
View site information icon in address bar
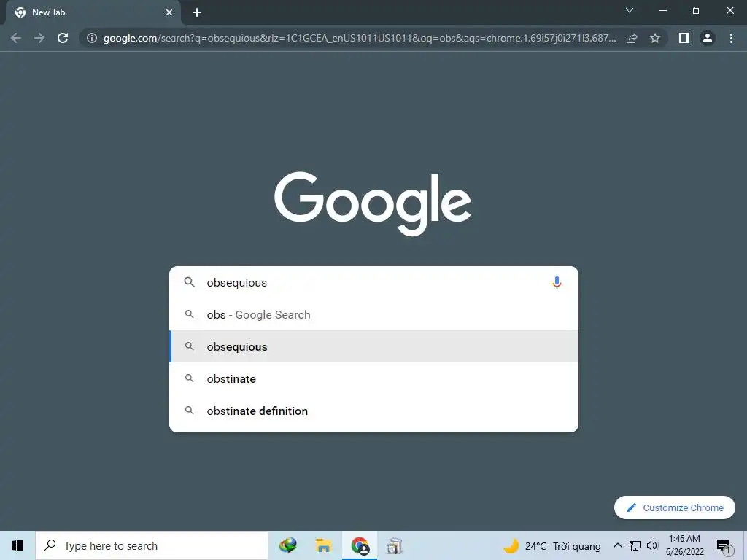coord(92,38)
